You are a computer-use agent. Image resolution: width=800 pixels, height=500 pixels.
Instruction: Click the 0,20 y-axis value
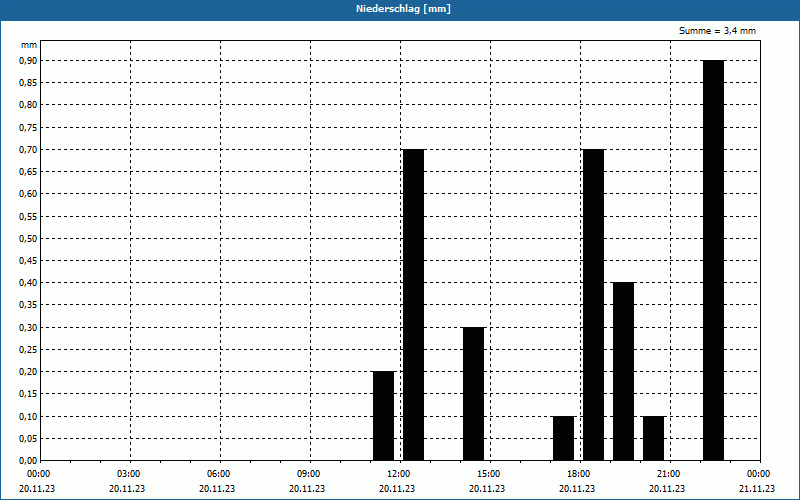point(28,372)
